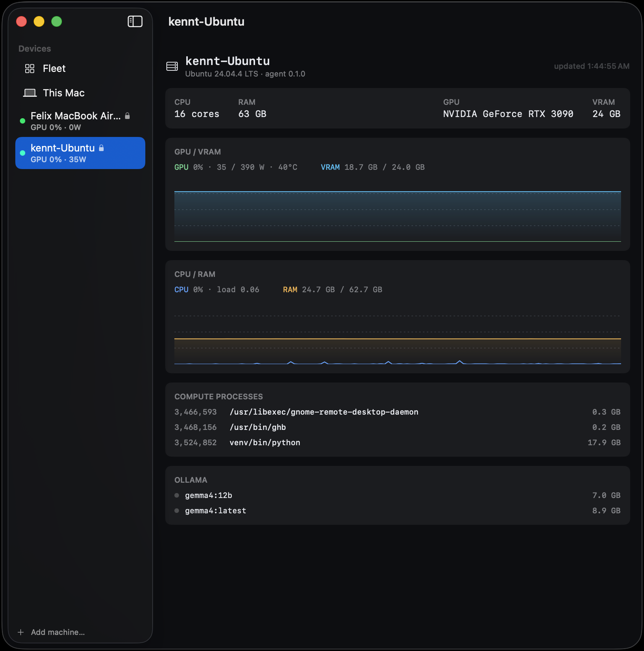Screen dimensions: 644x651
Task: Click NVIDIA GeForce RTX 3090 GPU name
Action: 508,114
